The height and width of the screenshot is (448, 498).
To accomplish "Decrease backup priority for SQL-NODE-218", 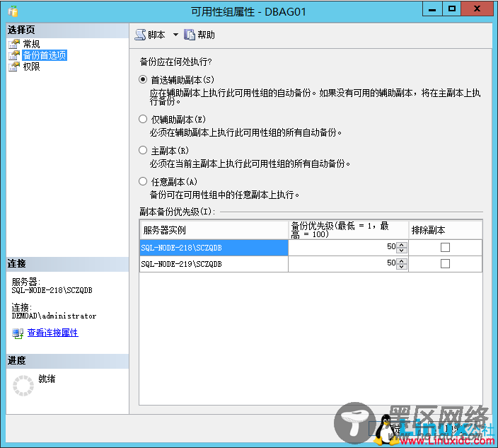I will (402, 250).
